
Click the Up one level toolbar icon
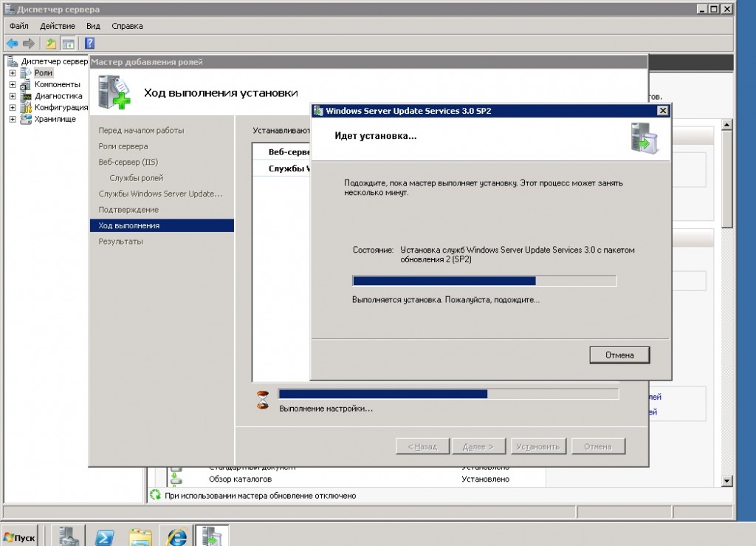tap(51, 44)
